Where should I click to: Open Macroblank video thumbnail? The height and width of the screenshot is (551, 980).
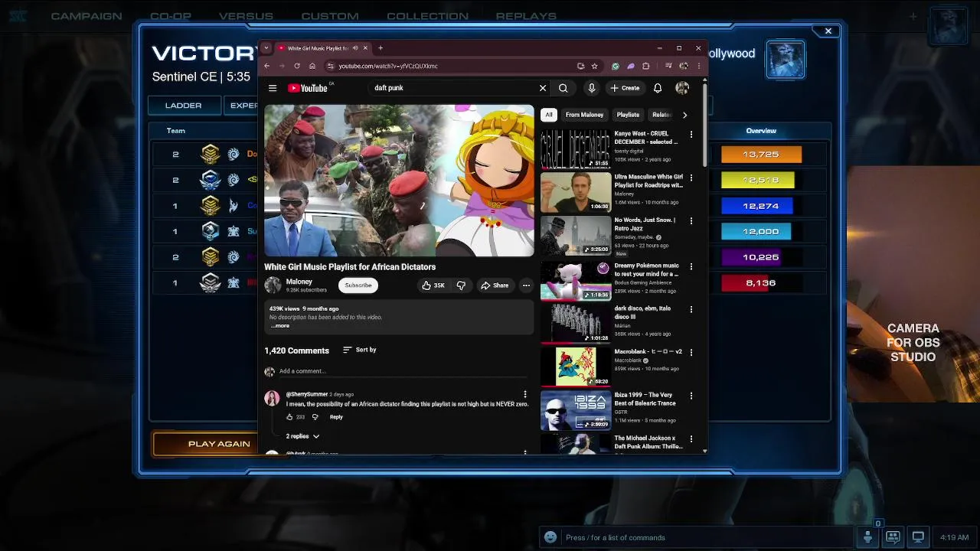click(576, 367)
